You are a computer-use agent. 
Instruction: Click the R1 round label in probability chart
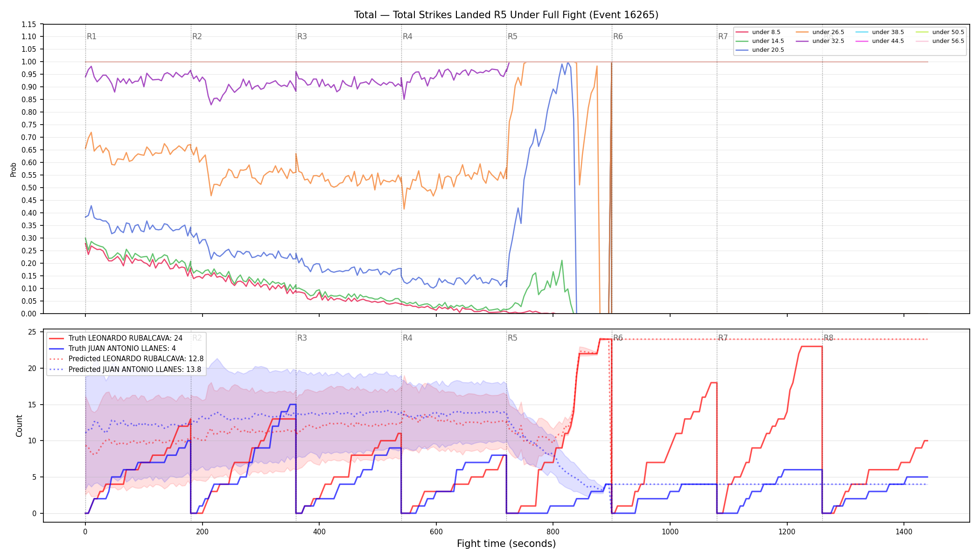point(91,36)
